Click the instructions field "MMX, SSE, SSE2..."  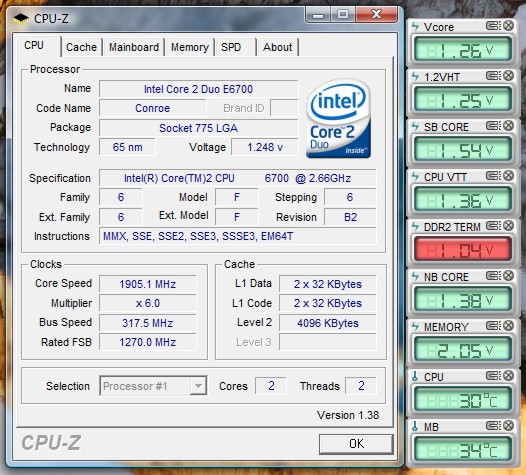tap(238, 236)
